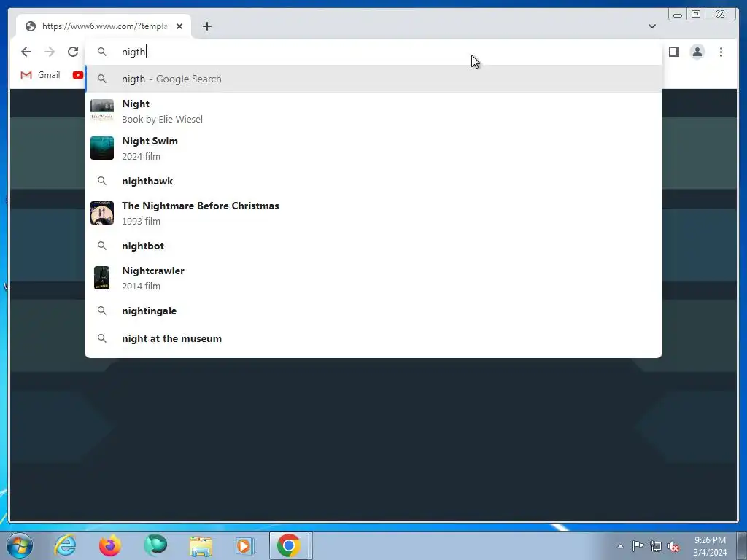
Task: Open the Chrome three-dot menu
Action: [x=721, y=52]
